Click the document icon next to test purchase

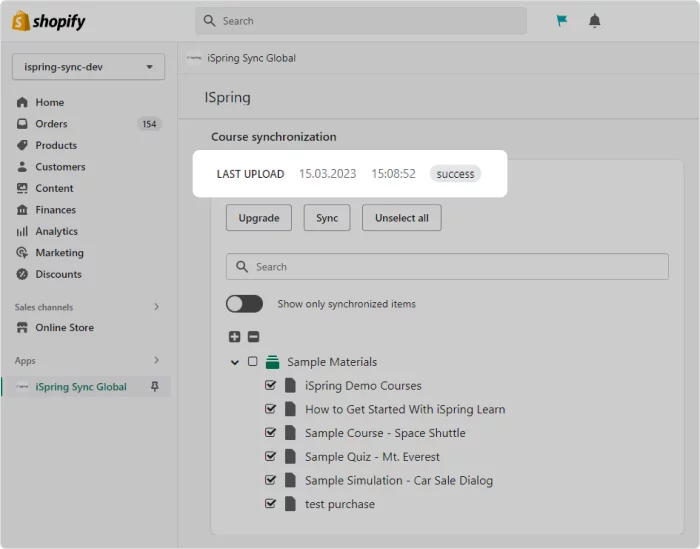(290, 504)
